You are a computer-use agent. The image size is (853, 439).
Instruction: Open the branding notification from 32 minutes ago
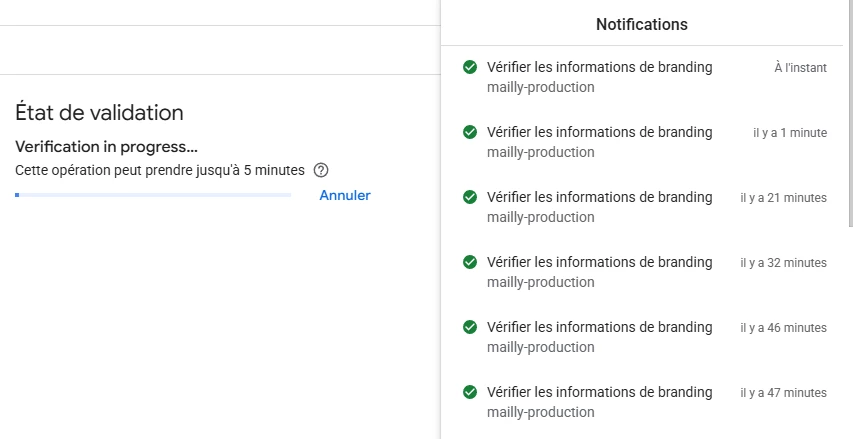click(599, 262)
